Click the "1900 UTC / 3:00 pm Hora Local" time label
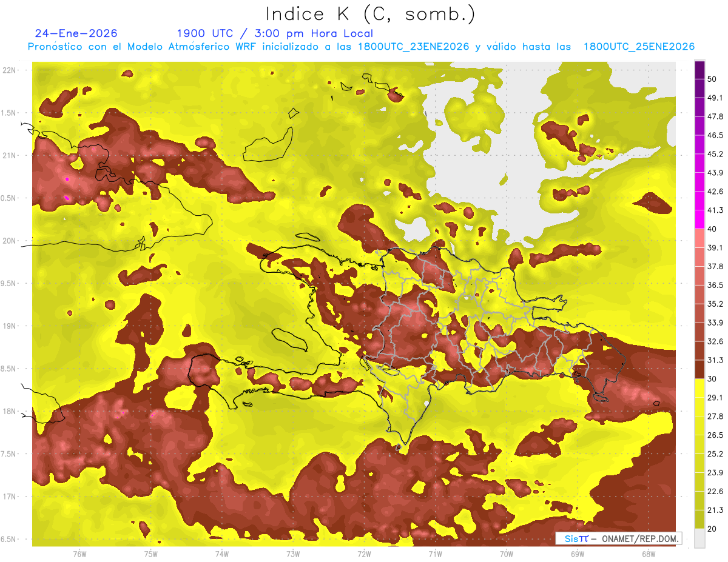This screenshot has height=562, width=728. [x=275, y=33]
